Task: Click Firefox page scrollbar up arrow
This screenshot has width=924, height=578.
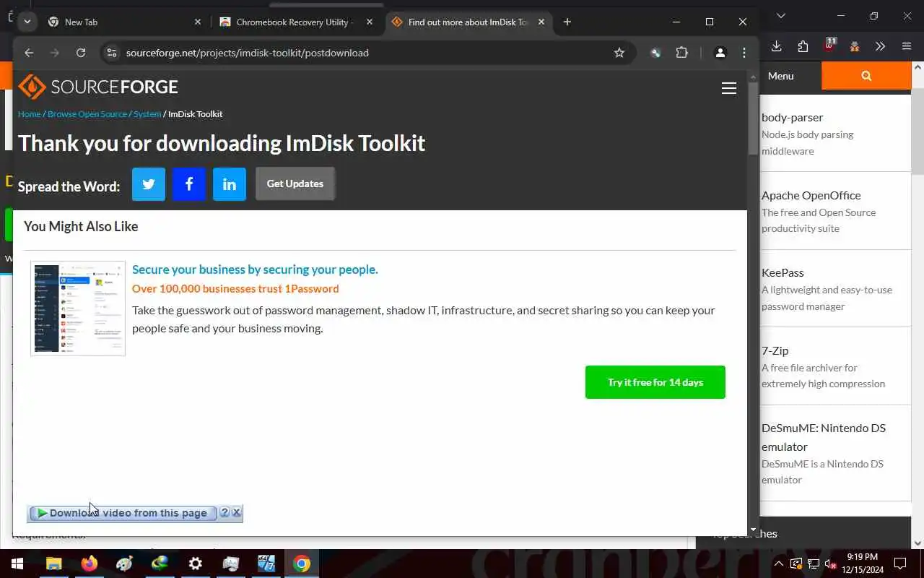Action: click(x=918, y=67)
